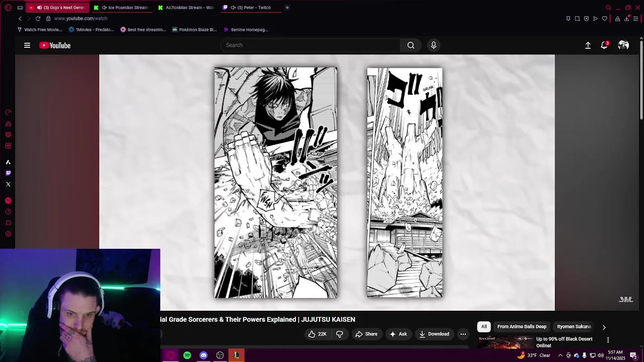Open Discord from the taskbar
Viewport: 644px width, 362px height.
click(x=203, y=355)
